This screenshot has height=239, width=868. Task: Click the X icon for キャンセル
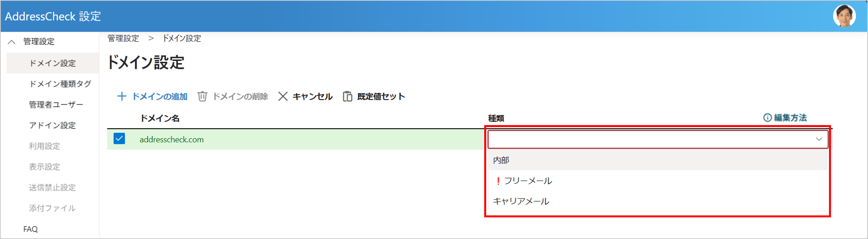[283, 97]
